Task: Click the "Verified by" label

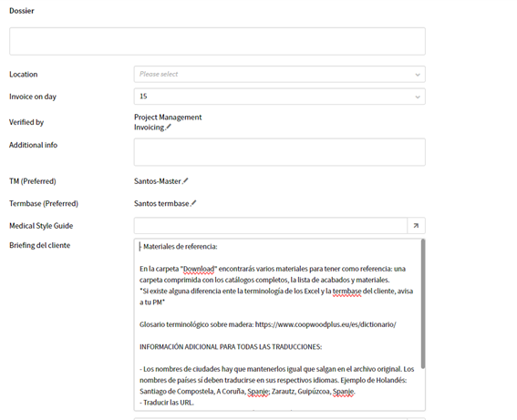Action: [x=26, y=122]
